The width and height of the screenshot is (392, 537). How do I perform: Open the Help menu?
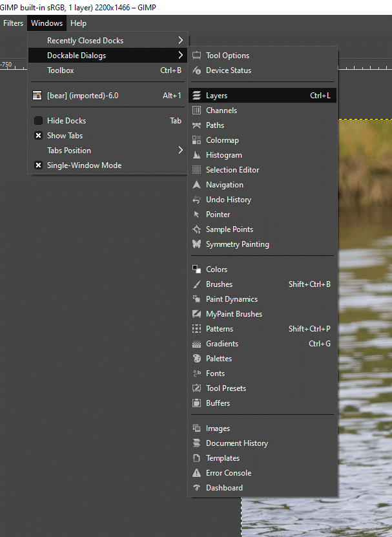[78, 23]
